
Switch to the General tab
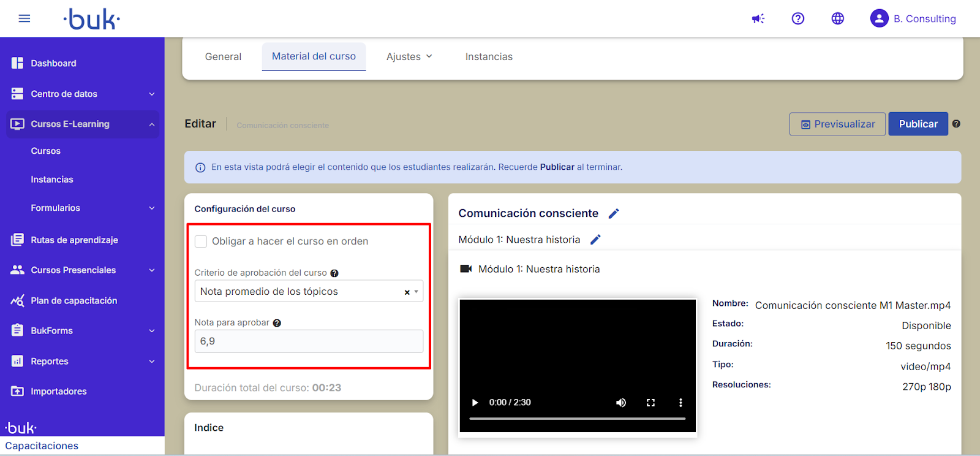click(223, 56)
